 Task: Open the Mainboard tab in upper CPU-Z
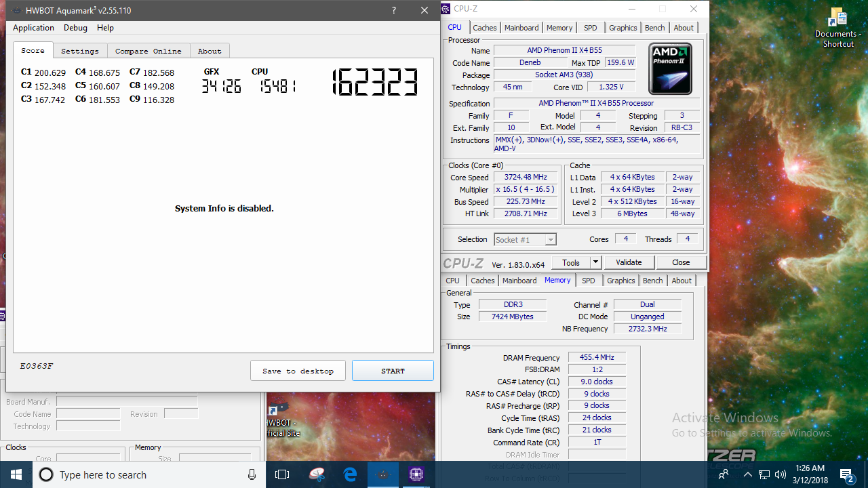click(521, 28)
